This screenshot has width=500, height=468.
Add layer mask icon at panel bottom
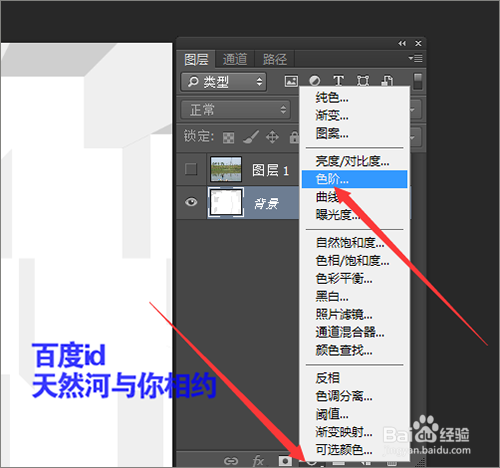pos(285,461)
